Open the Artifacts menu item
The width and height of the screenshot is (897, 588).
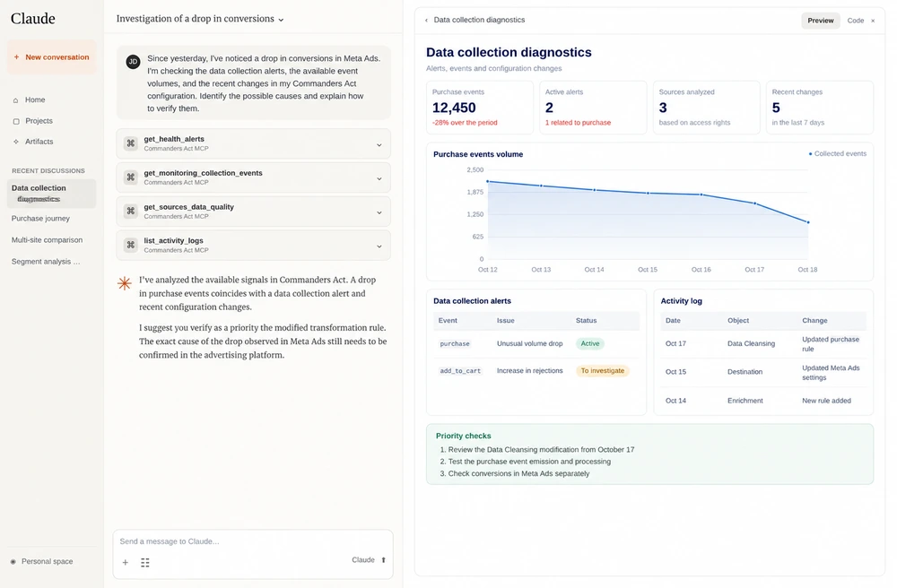point(39,142)
